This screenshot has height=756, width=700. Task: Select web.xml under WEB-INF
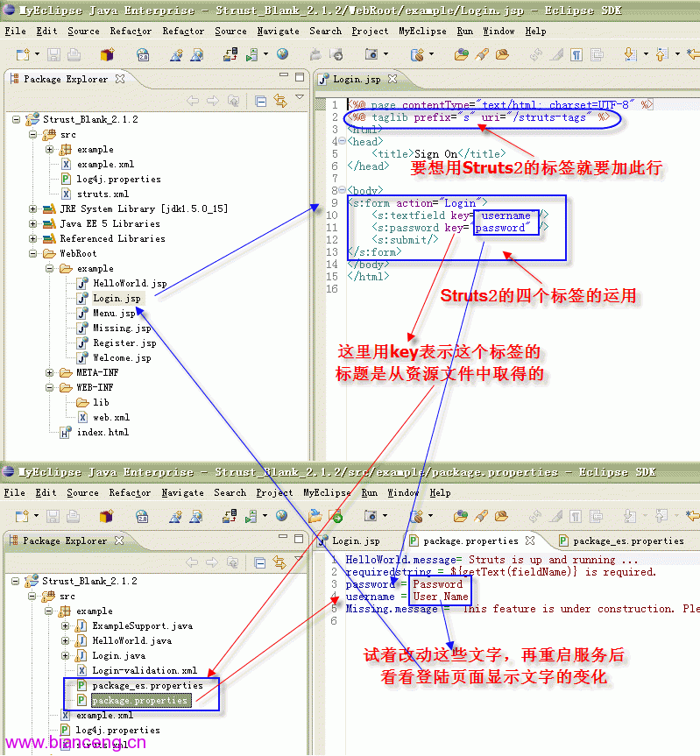coord(111,418)
